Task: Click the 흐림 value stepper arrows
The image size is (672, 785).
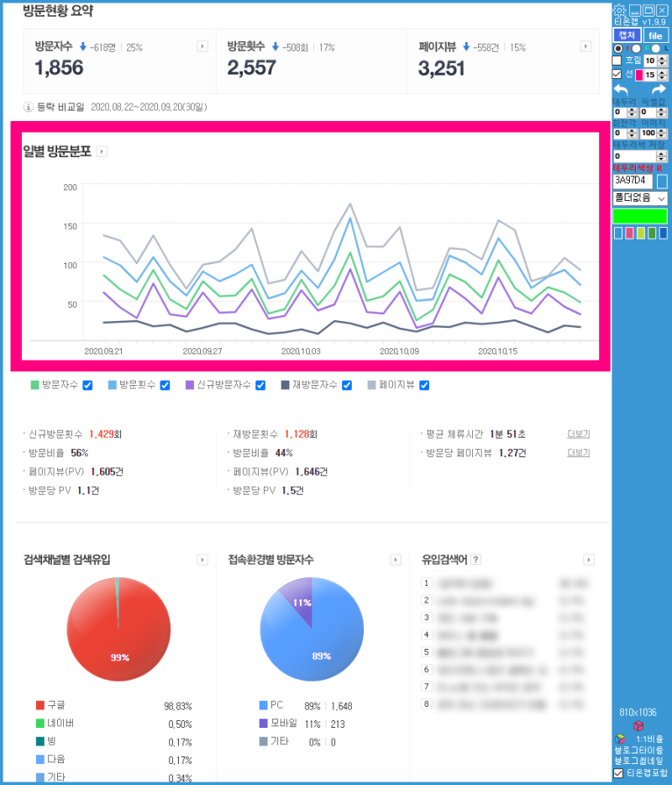Action: [661, 61]
